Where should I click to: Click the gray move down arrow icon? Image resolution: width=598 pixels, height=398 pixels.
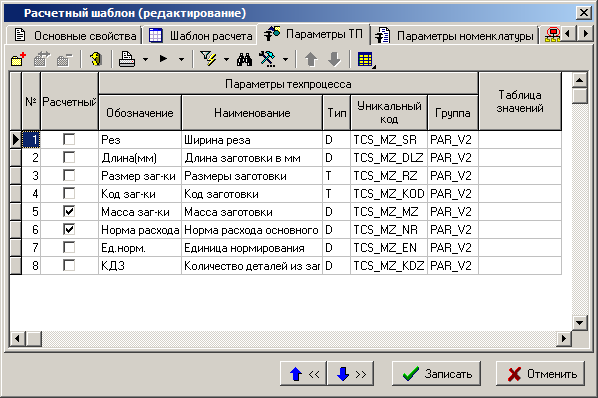(x=334, y=59)
